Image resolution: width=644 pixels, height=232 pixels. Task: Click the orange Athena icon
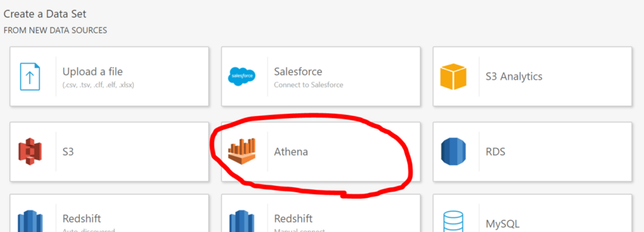(x=241, y=152)
